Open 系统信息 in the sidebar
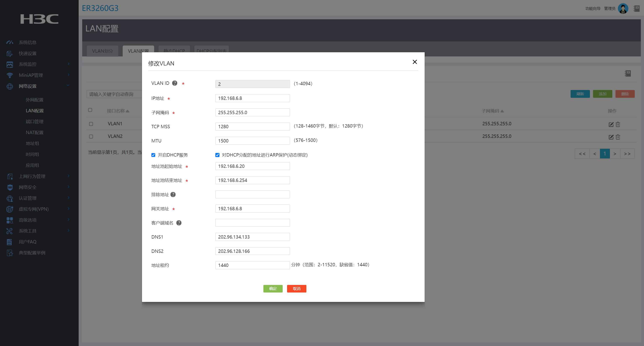The height and width of the screenshot is (346, 644). pyautogui.click(x=27, y=42)
